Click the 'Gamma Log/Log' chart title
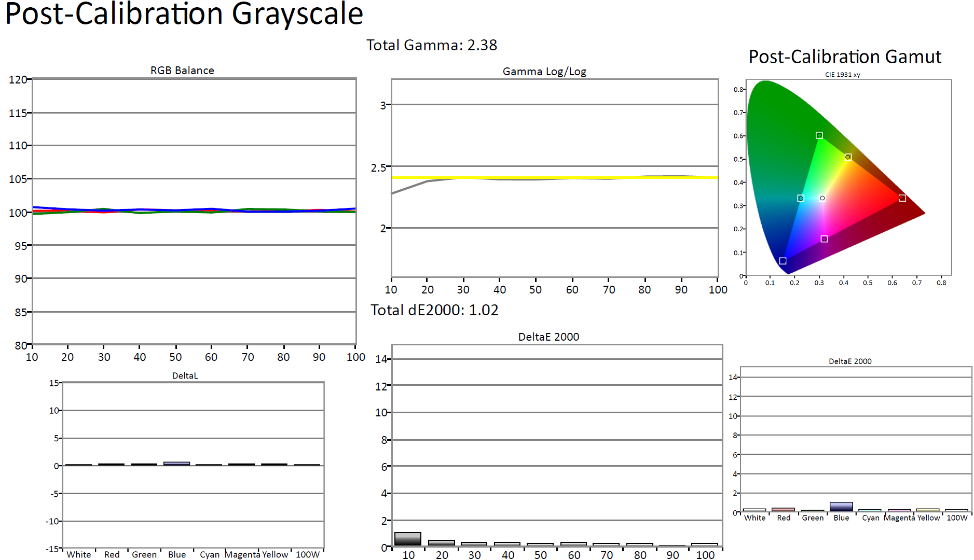Image resolution: width=974 pixels, height=560 pixels. pos(544,72)
